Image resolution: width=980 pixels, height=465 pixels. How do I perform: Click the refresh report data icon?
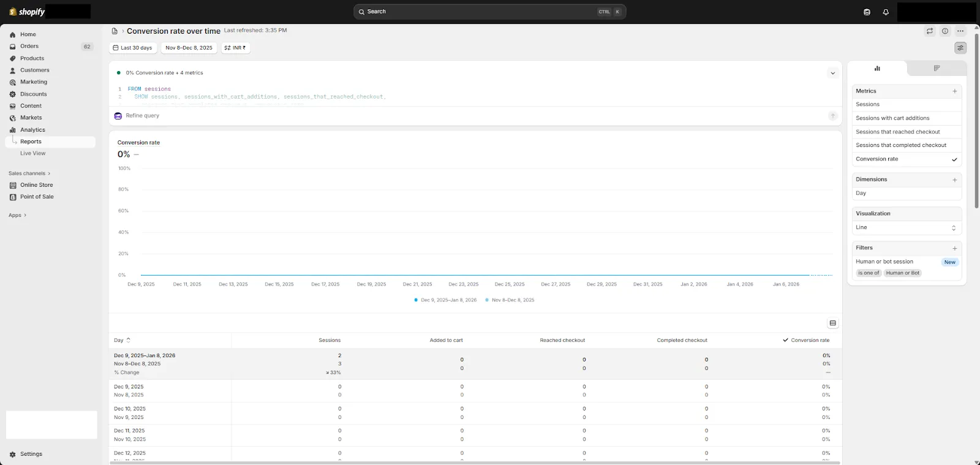click(930, 31)
